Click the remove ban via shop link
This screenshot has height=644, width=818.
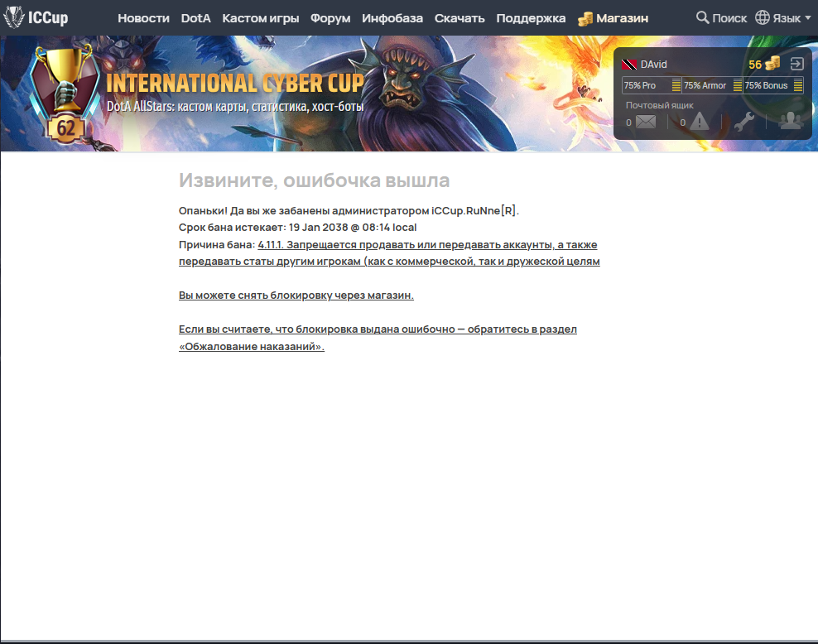[x=296, y=296]
